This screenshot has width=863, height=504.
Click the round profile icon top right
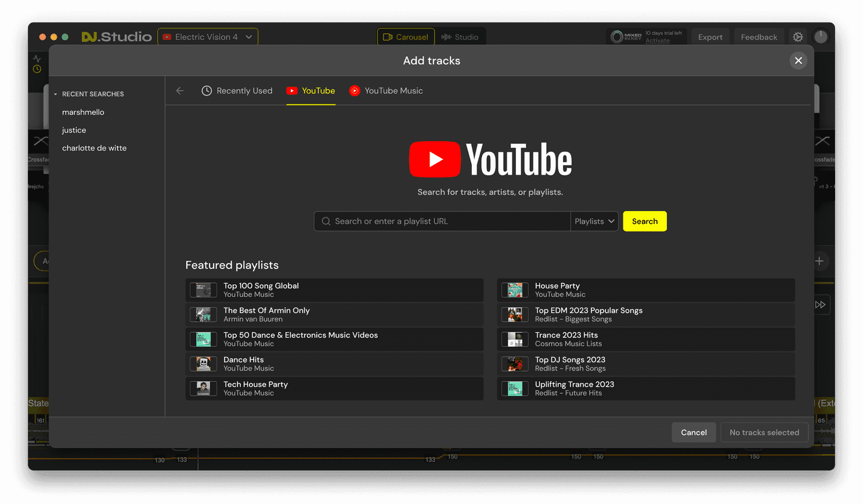point(821,37)
